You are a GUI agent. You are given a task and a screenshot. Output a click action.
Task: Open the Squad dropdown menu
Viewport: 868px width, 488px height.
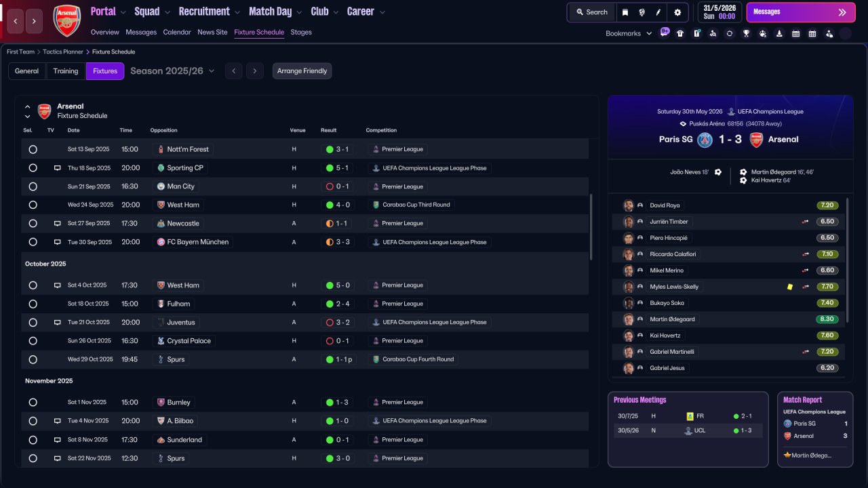pyautogui.click(x=152, y=12)
